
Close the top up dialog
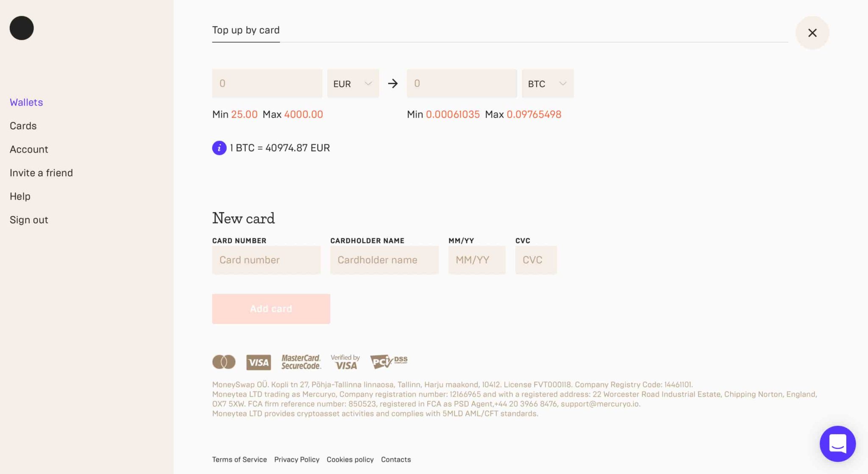click(812, 33)
